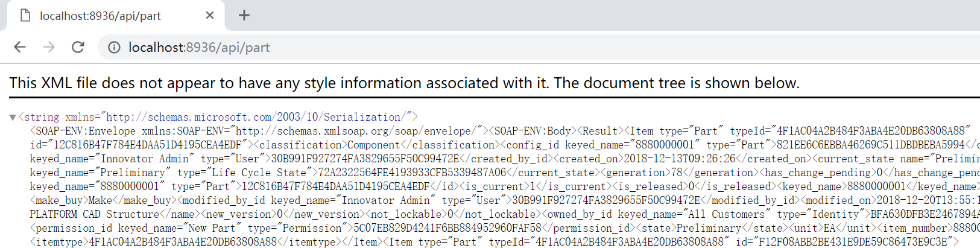Screen dimensions: 980x248
Task: Click the make_buy value Make
Action: point(101,200)
